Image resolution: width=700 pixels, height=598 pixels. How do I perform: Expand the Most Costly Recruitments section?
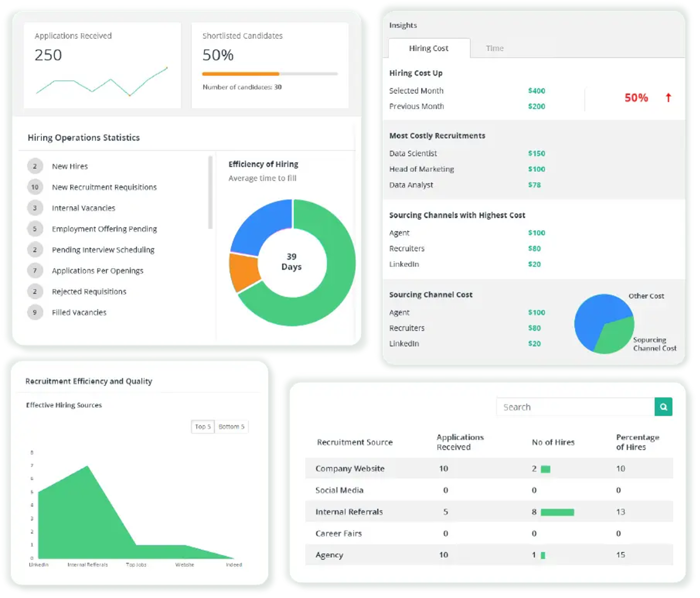tap(437, 135)
